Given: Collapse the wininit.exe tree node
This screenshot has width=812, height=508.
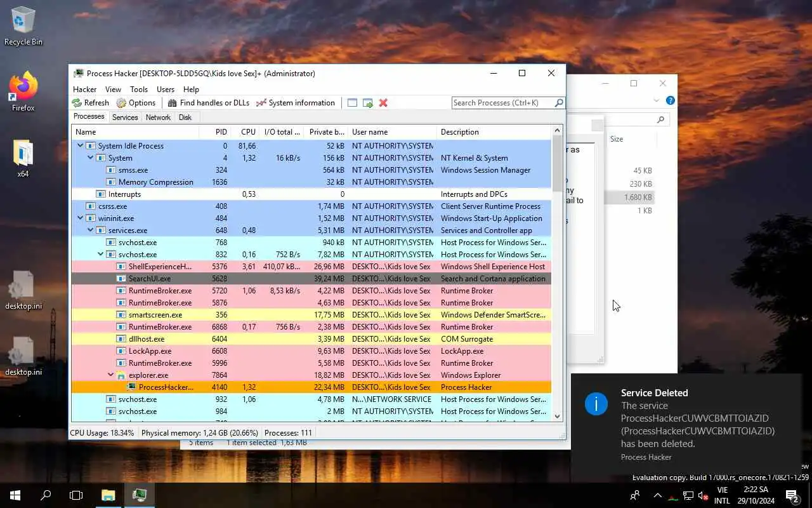Looking at the screenshot, I should click(80, 218).
